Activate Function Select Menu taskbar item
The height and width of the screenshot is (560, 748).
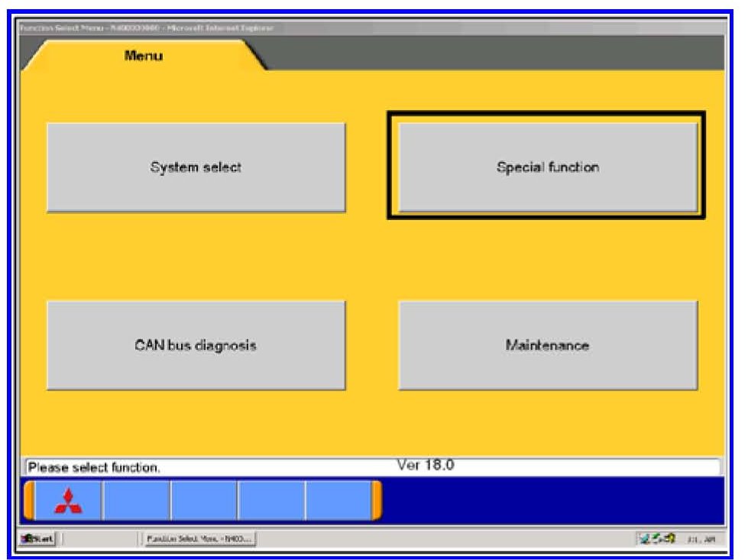tap(199, 540)
